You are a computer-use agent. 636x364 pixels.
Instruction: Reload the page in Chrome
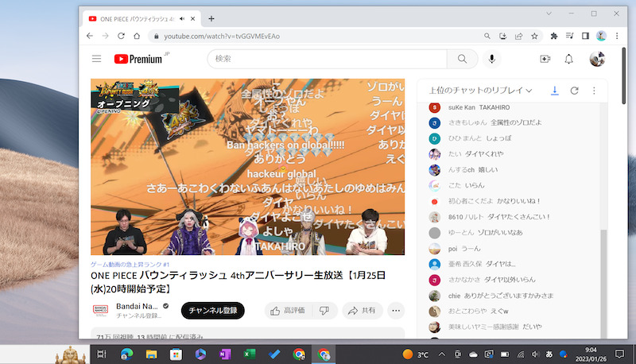(x=122, y=36)
